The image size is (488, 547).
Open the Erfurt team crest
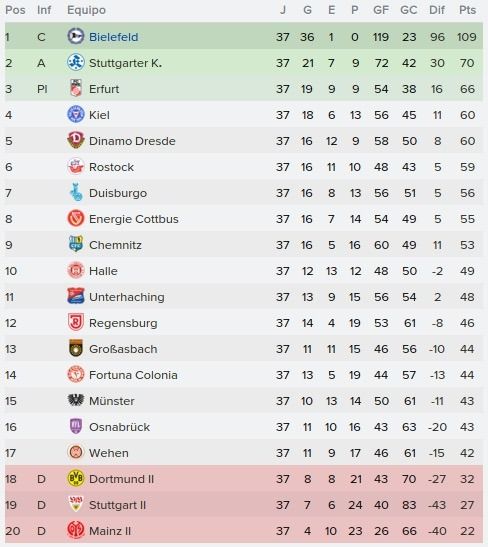(x=75, y=88)
